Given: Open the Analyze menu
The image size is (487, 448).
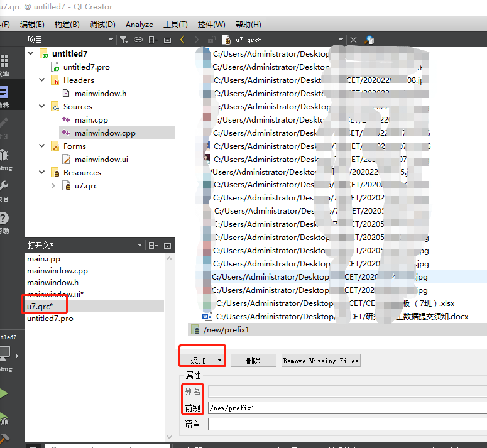Looking at the screenshot, I should tap(140, 25).
